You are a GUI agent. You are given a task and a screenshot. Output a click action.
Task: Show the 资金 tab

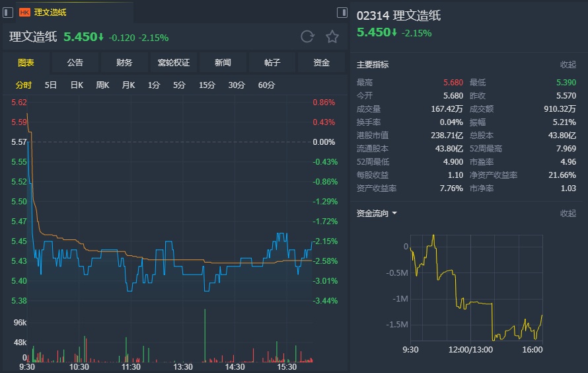[x=321, y=63]
